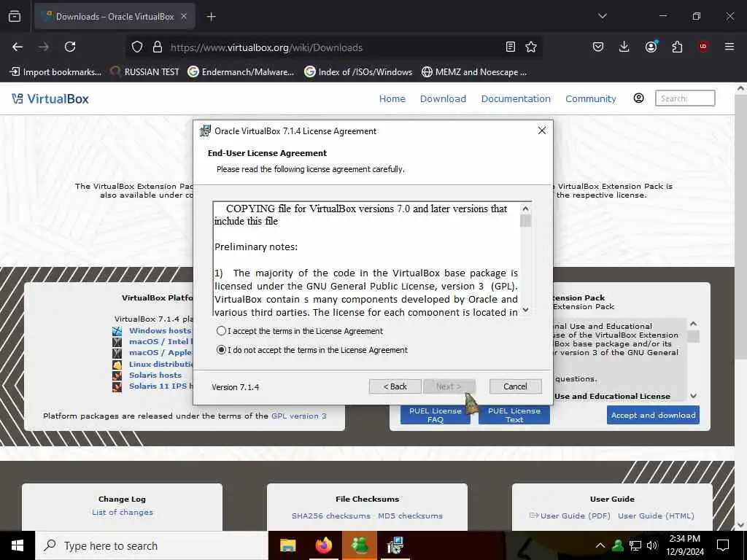
Task: Open Firefox downloads panel
Action: [x=624, y=47]
